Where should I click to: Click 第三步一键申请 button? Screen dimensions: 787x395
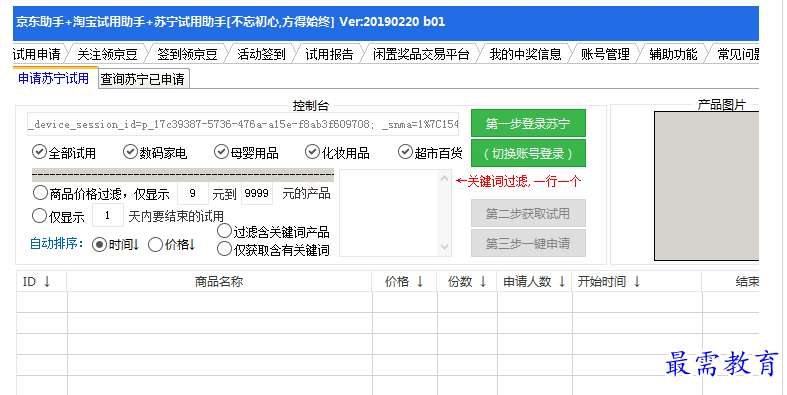pyautogui.click(x=528, y=243)
